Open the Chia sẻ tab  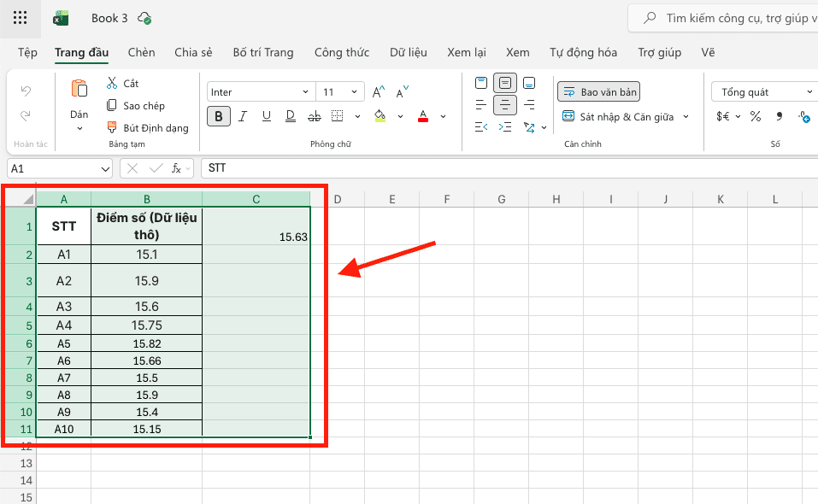(193, 53)
